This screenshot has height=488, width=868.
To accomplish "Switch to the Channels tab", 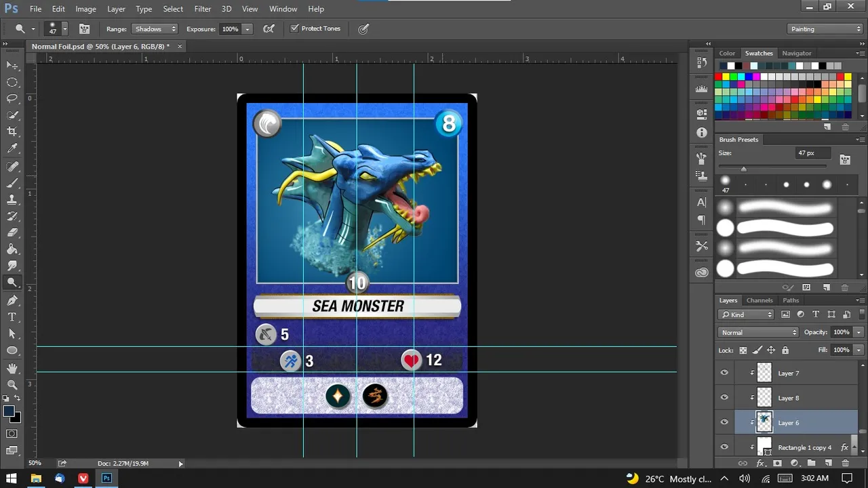I will (759, 300).
